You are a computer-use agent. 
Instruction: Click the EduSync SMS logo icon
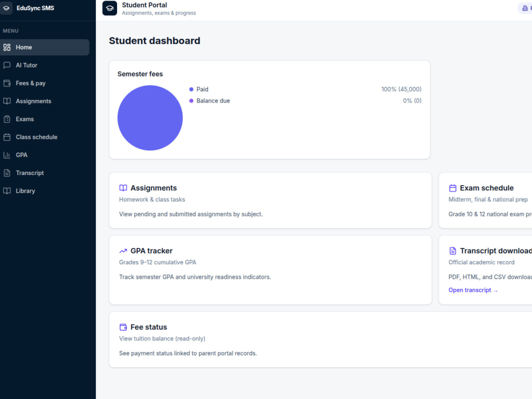point(6,8)
